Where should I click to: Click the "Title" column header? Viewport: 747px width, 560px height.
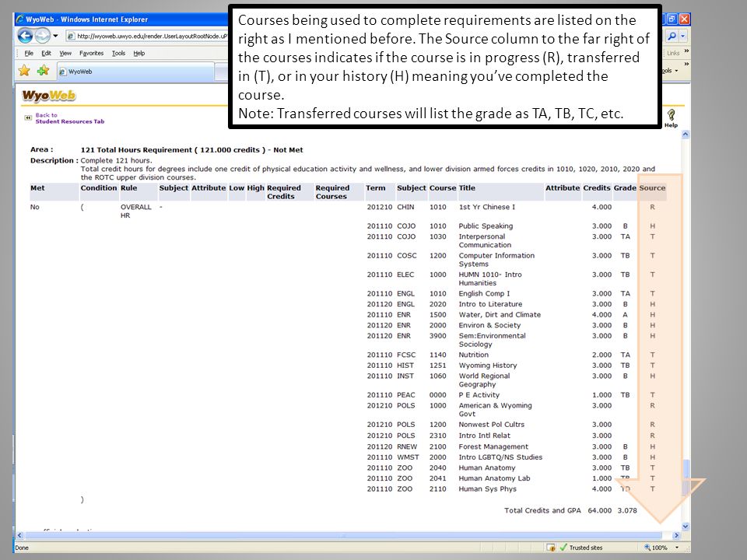tap(467, 188)
